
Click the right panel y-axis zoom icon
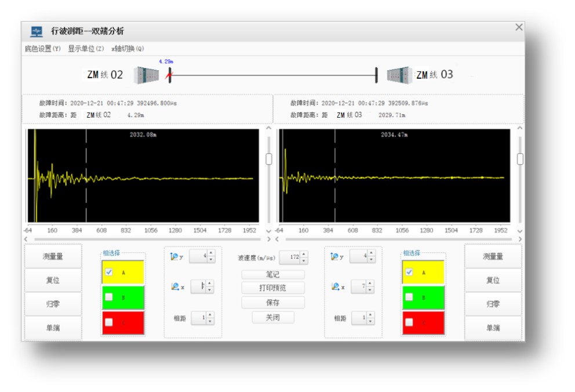click(334, 257)
